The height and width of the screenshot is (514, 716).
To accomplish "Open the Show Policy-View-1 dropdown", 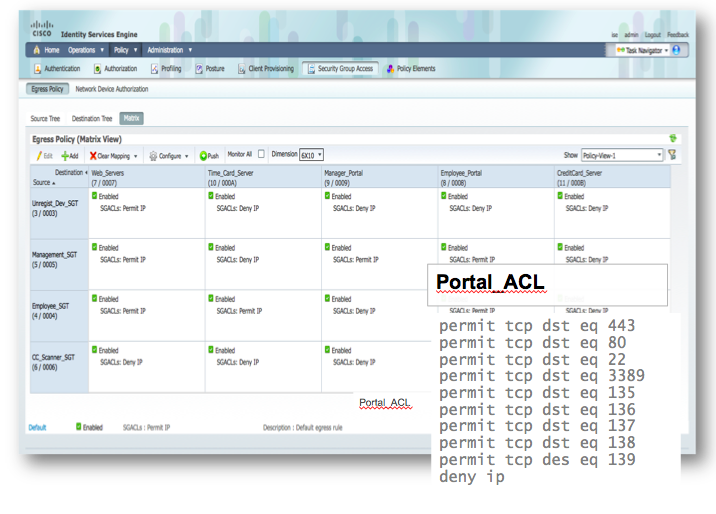I will tap(621, 155).
